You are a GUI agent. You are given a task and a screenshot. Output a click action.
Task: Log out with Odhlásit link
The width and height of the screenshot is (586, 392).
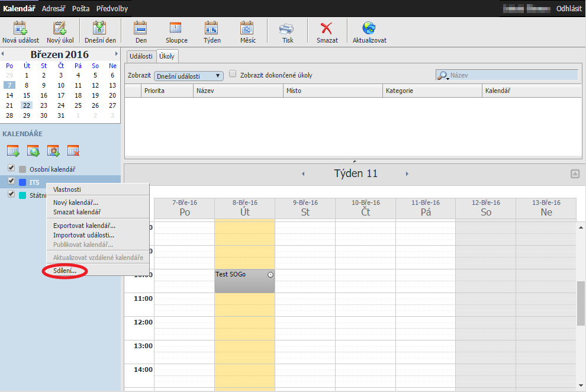pyautogui.click(x=569, y=8)
